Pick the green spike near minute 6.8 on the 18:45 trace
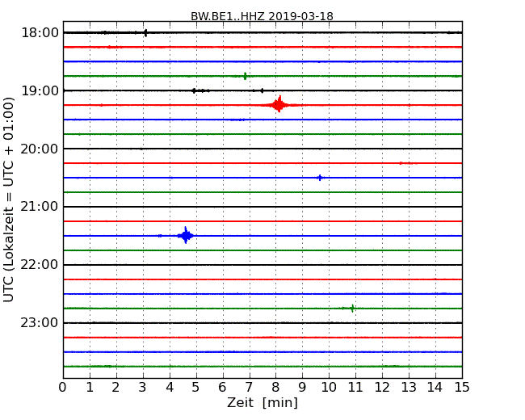The width and height of the screenshot is (525, 420). pyautogui.click(x=245, y=76)
